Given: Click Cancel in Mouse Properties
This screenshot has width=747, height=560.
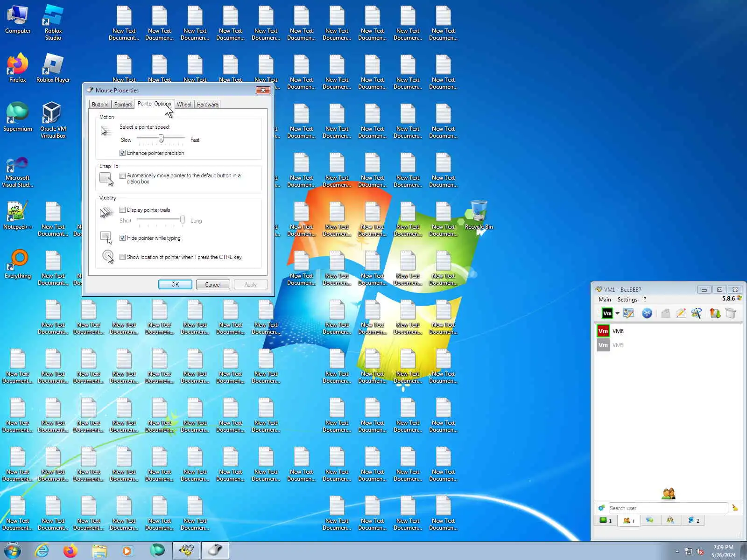Looking at the screenshot, I should click(213, 285).
